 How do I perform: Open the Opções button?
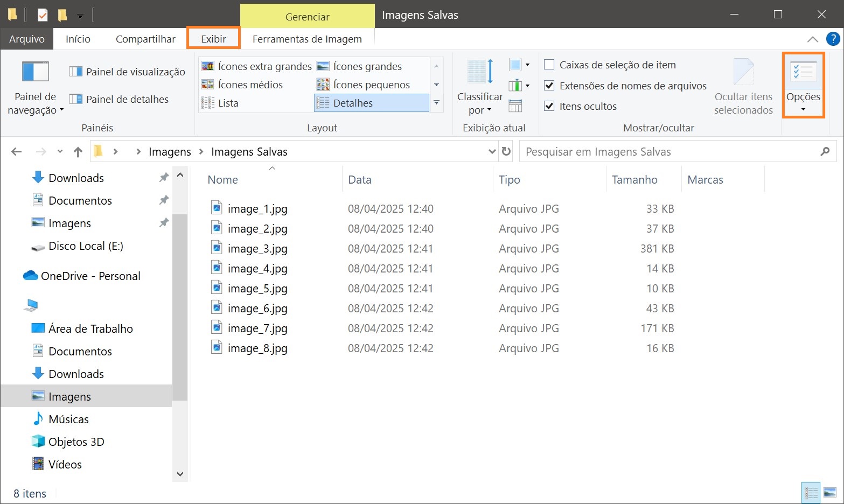tap(803, 85)
